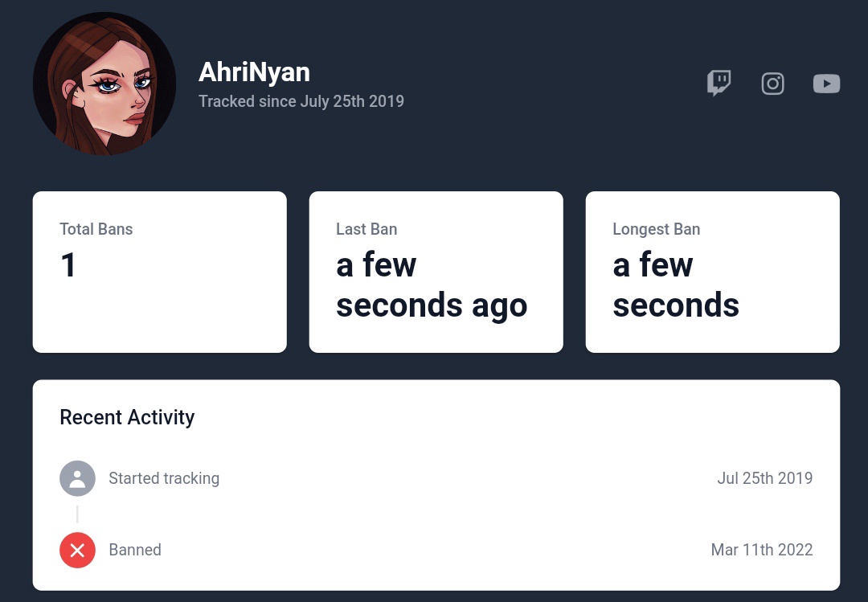Click AhriNyan's profile avatar
The image size is (868, 602).
104,84
